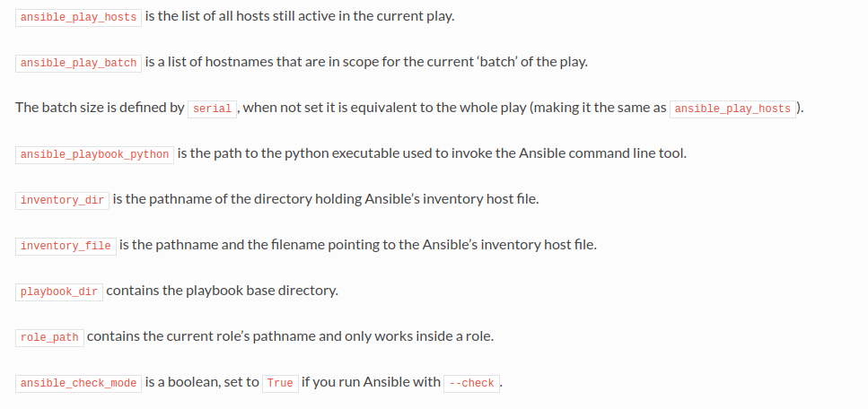
Task: Click the ansible_check_mode variable label
Action: (x=78, y=383)
